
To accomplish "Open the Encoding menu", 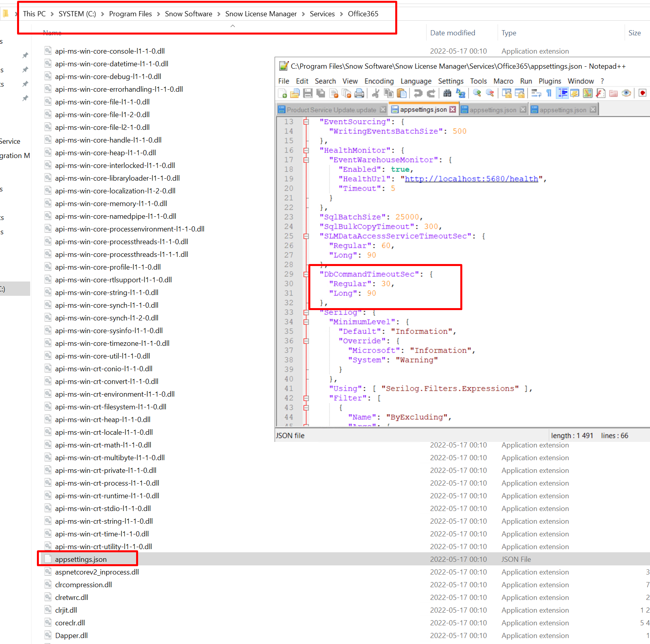I will click(x=379, y=81).
